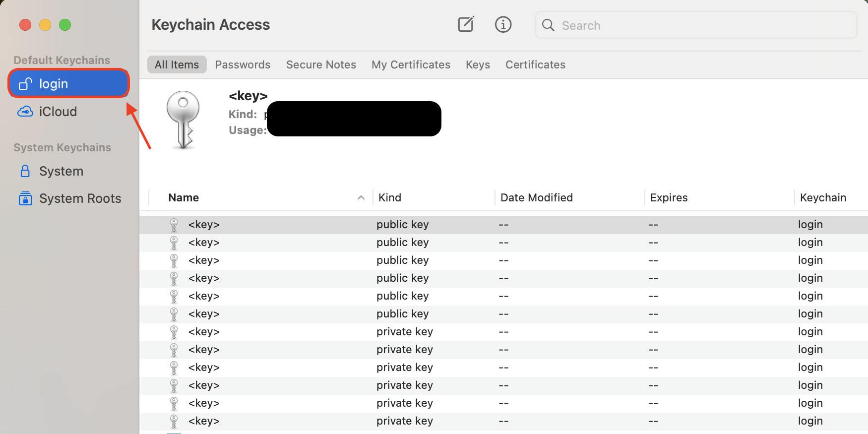868x434 pixels.
Task: Click the System Roots keychain icon
Action: coord(25,198)
